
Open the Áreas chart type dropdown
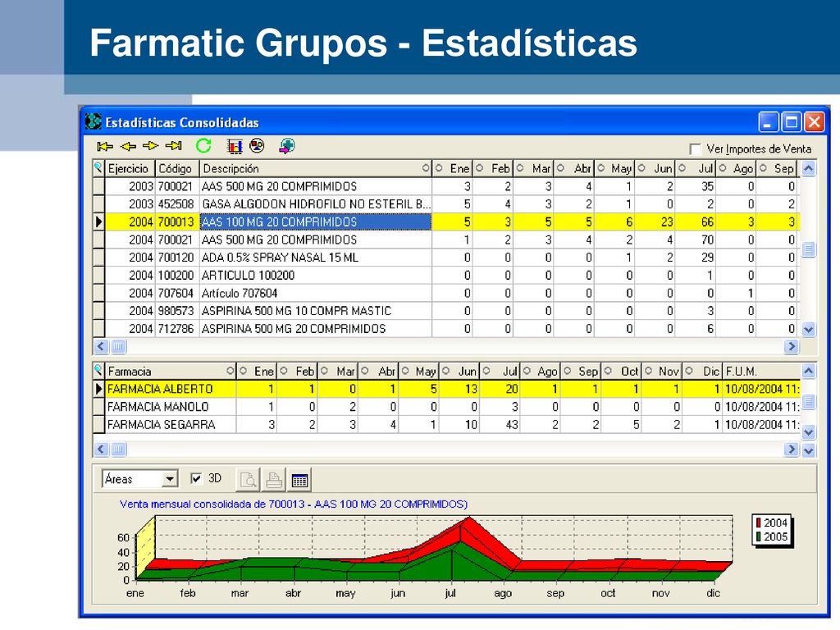(x=171, y=479)
